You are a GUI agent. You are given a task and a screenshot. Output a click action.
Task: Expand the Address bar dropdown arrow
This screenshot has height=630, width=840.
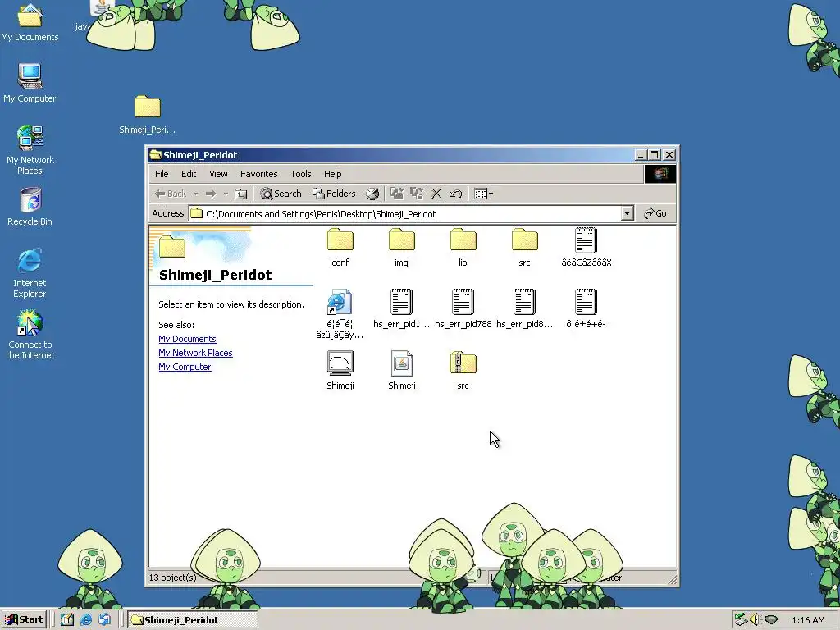pos(628,214)
